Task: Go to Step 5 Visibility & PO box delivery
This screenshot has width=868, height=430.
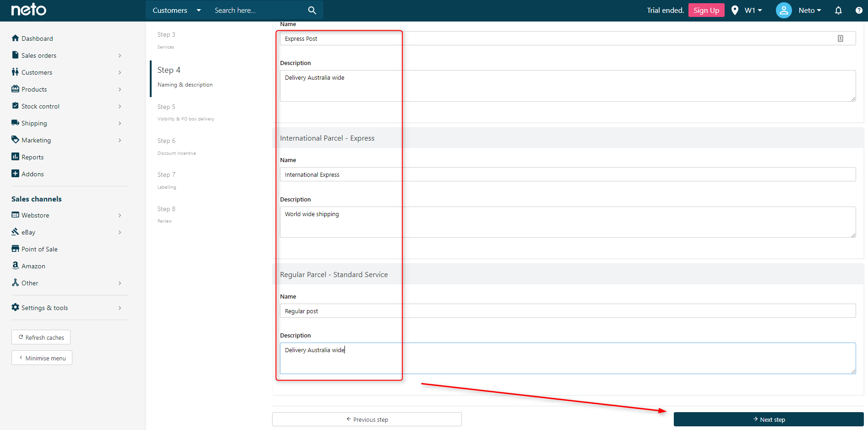Action: (186, 112)
